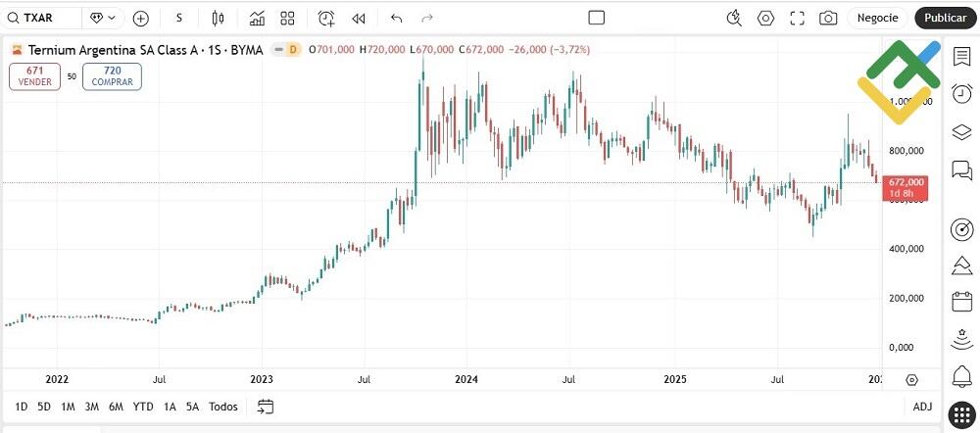This screenshot has height=433, width=980.
Task: Select the Todos time range
Action: (x=223, y=407)
